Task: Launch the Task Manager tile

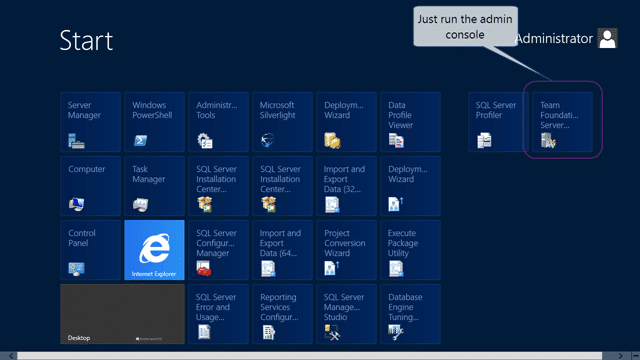Action: [154, 186]
